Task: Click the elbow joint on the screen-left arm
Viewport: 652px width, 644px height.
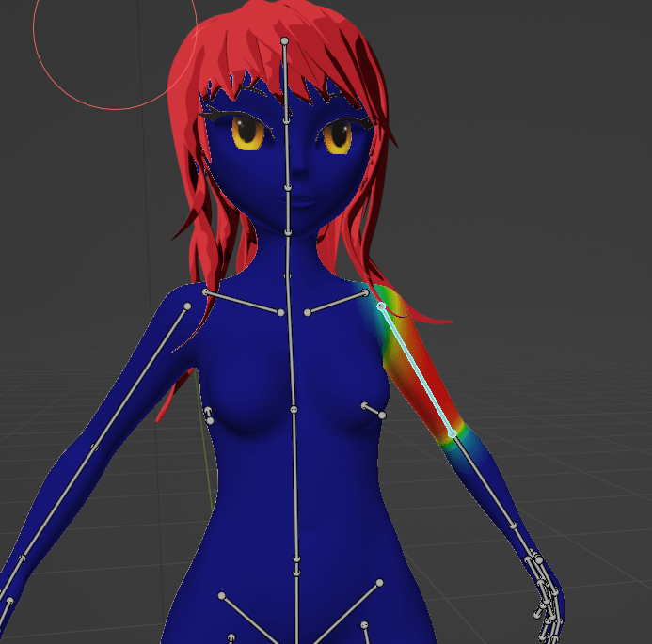Action: point(94,448)
